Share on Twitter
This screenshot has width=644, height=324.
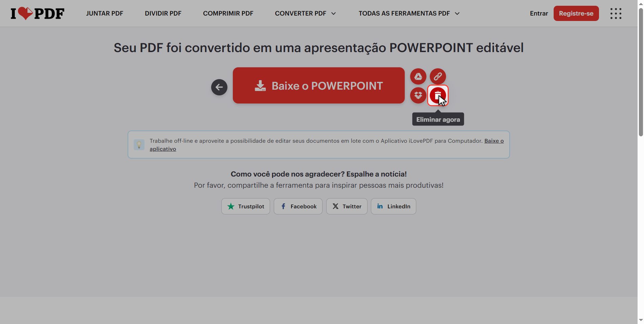click(347, 206)
